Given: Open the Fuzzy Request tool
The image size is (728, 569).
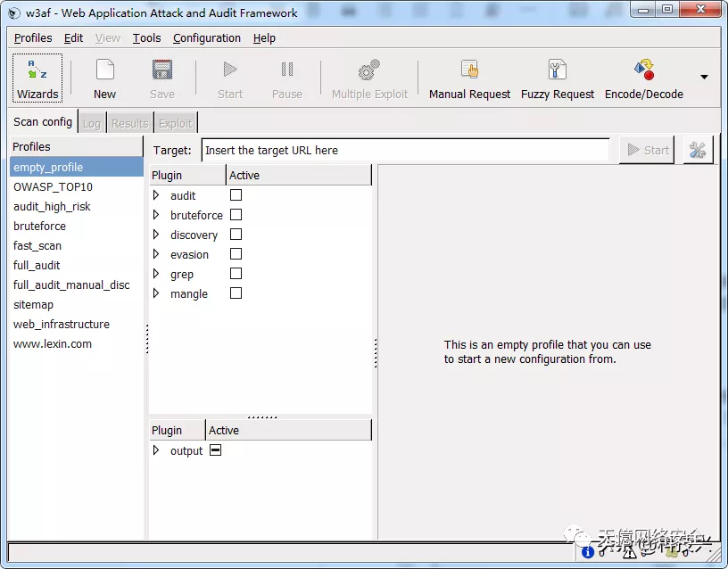Looking at the screenshot, I should (x=557, y=70).
